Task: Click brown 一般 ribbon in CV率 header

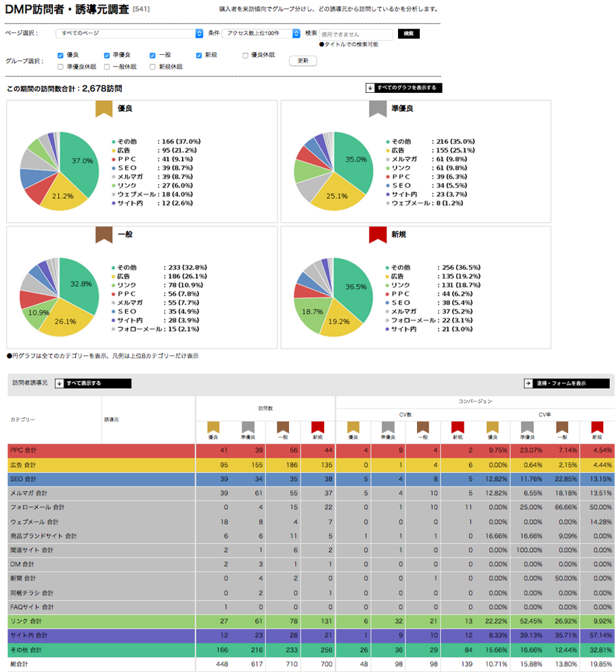Action: click(562, 427)
